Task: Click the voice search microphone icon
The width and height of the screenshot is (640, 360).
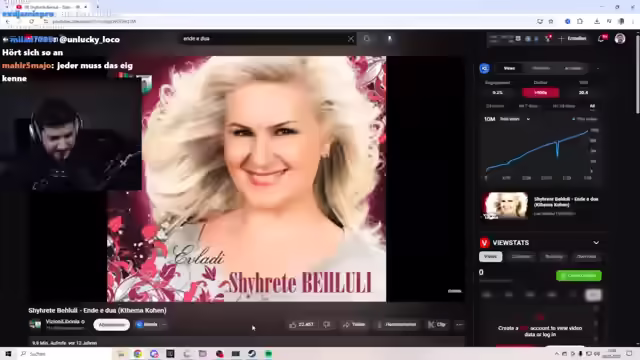Action: (x=389, y=39)
